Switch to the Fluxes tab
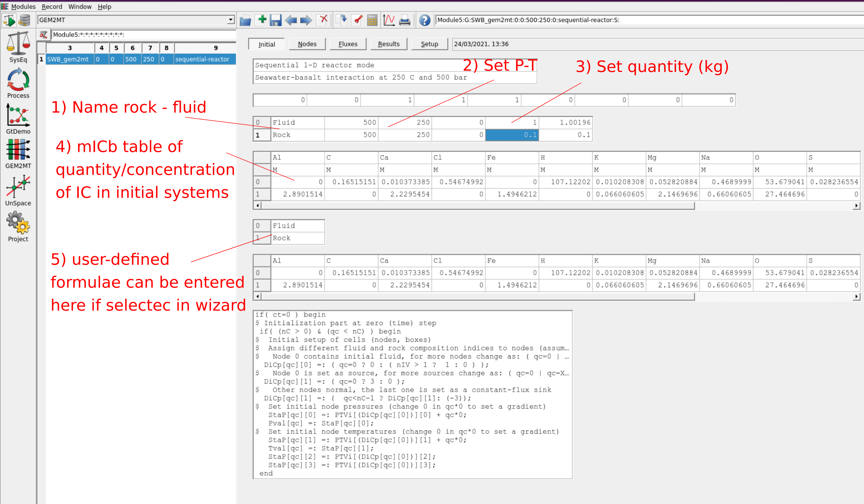 pos(348,44)
